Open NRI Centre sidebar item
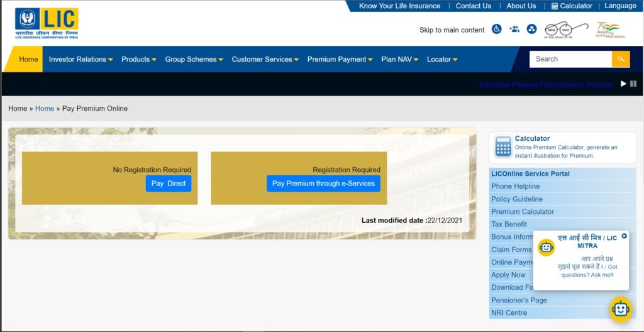644x332 pixels. tap(509, 313)
